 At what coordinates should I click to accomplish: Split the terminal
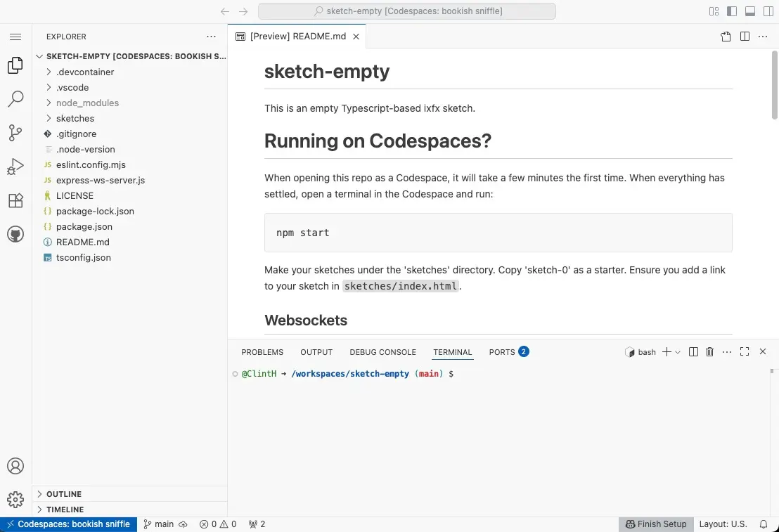[693, 351]
